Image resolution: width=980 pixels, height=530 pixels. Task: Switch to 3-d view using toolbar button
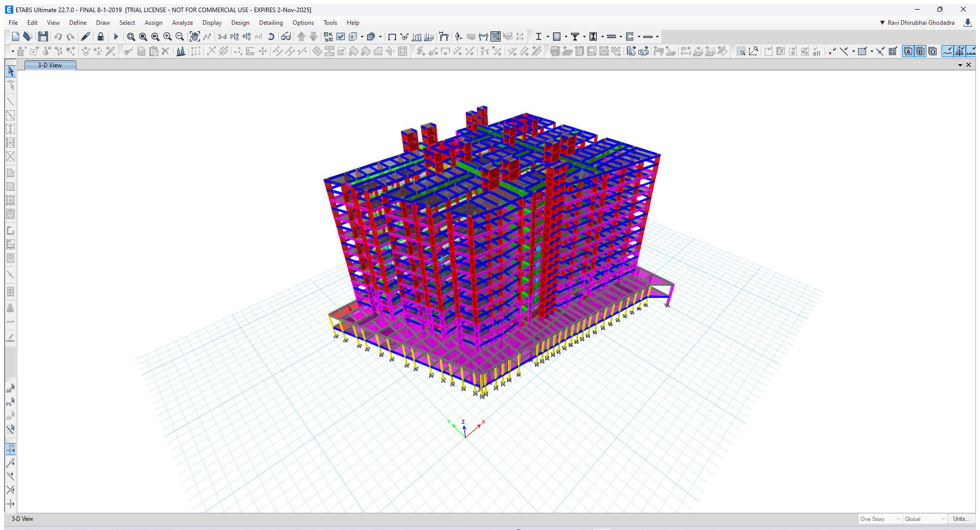[x=222, y=36]
